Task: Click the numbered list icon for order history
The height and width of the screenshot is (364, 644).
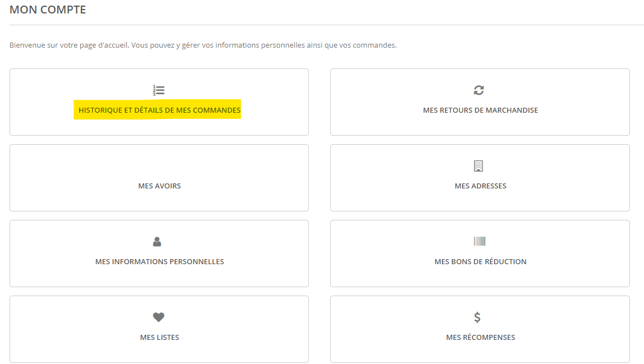Action: tap(159, 90)
